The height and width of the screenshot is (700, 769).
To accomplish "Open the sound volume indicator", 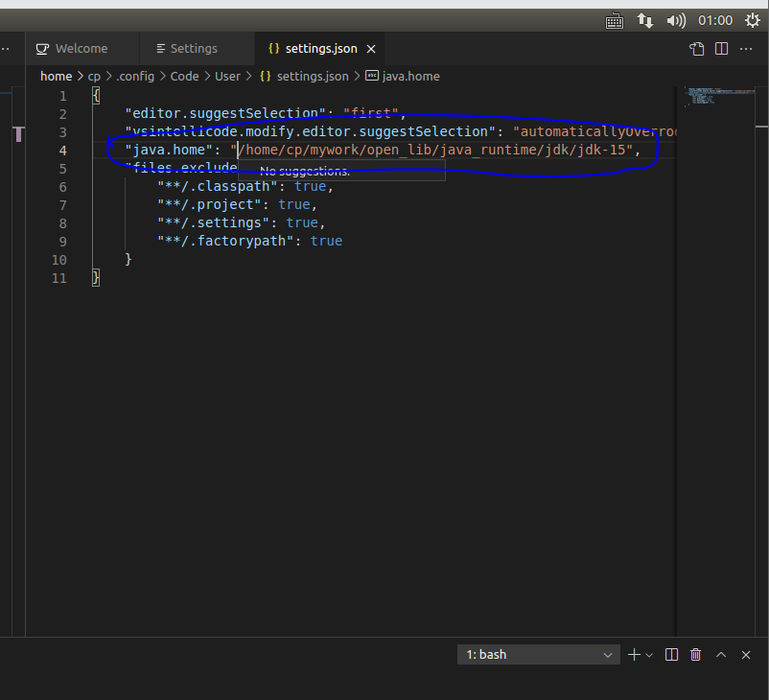I will [676, 20].
